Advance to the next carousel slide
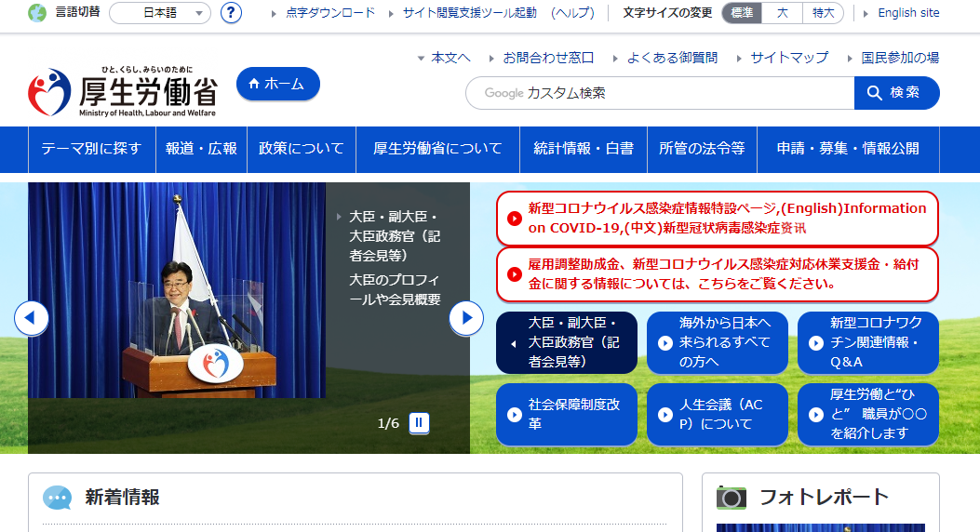 coord(466,318)
